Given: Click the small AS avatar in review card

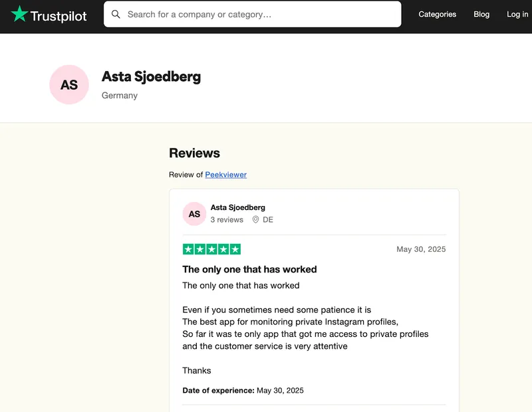Looking at the screenshot, I should coord(194,214).
